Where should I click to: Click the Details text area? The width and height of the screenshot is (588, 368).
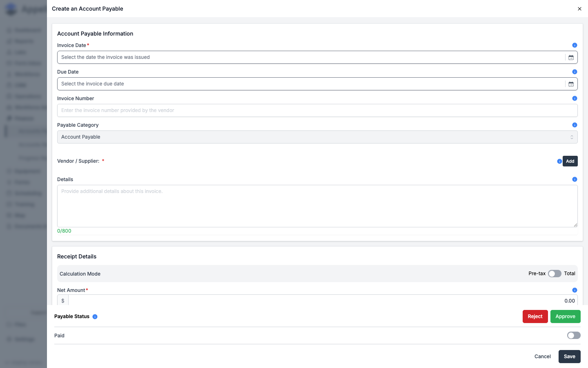coord(317,206)
